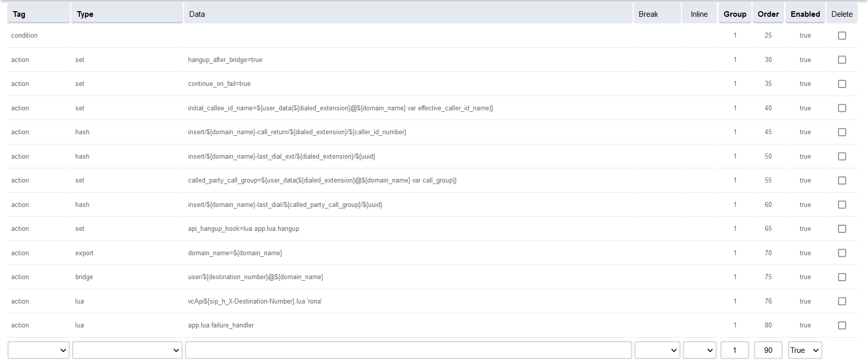This screenshot has width=868, height=361.
Task: Focus the Group field showing 1
Action: coord(734,350)
